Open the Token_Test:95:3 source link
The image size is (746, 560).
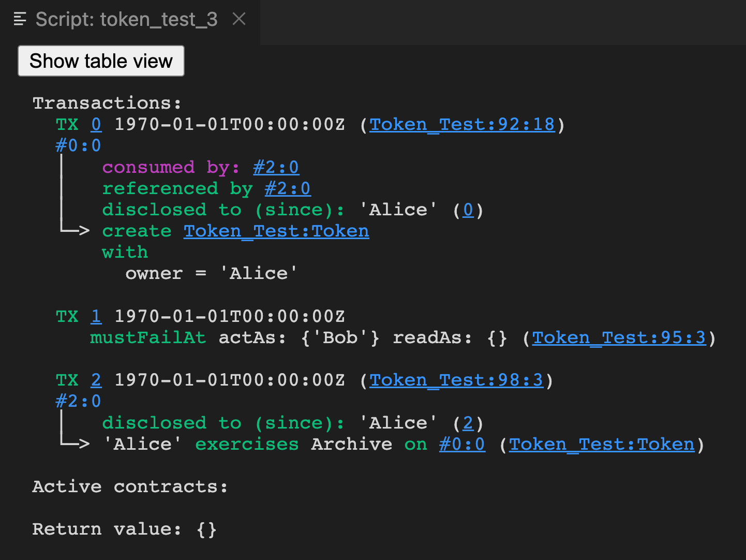click(619, 337)
